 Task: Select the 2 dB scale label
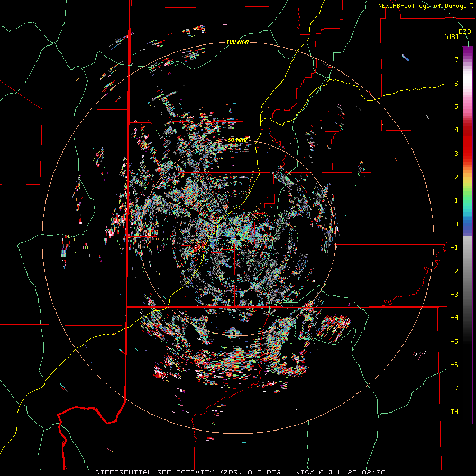tap(456, 177)
